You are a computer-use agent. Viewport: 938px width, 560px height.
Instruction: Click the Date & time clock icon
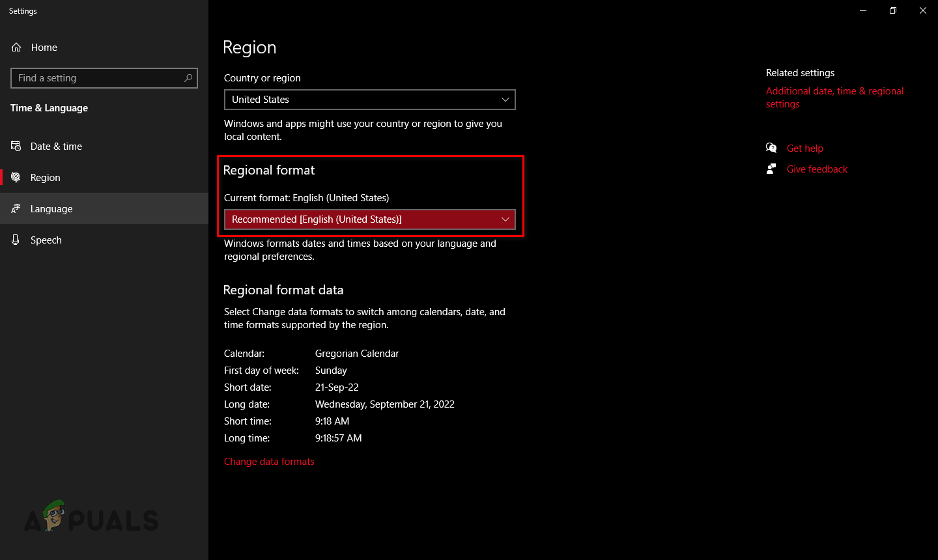click(16, 147)
